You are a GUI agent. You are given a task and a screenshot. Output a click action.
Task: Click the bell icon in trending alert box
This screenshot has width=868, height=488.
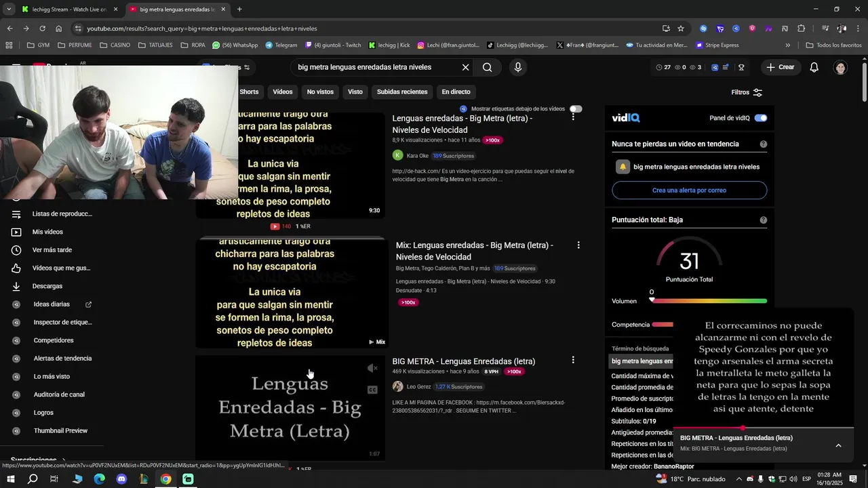623,167
